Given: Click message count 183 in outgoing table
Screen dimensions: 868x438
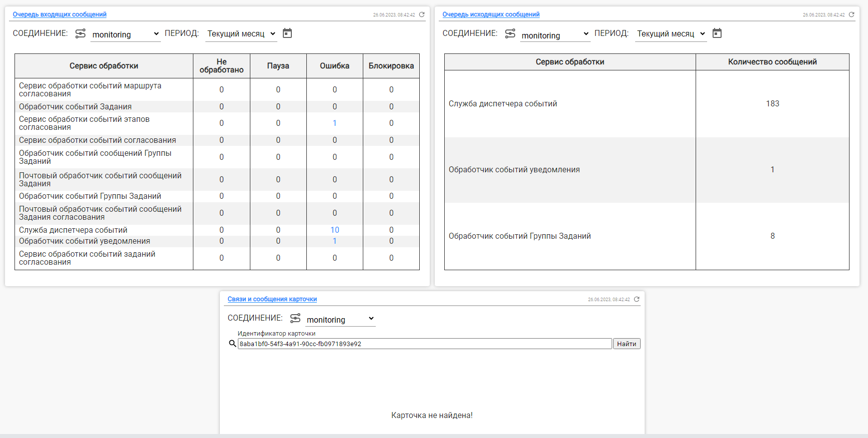Looking at the screenshot, I should (773, 103).
